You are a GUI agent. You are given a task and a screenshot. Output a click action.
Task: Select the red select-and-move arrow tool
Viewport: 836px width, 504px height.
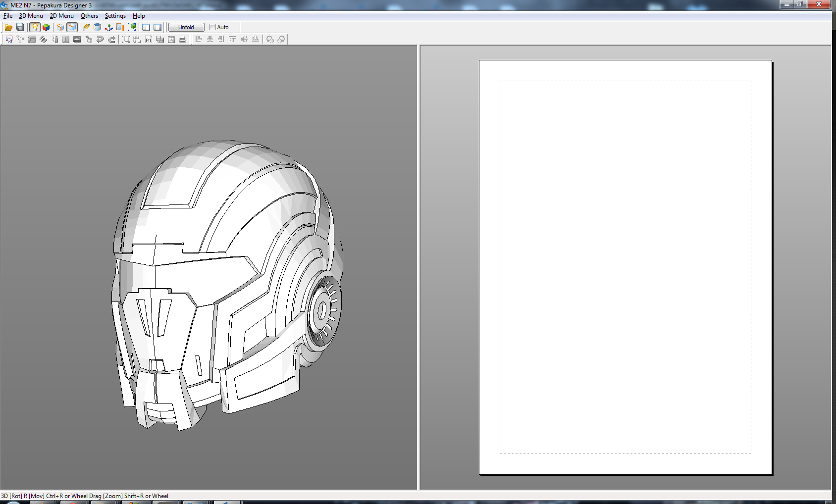pos(9,39)
